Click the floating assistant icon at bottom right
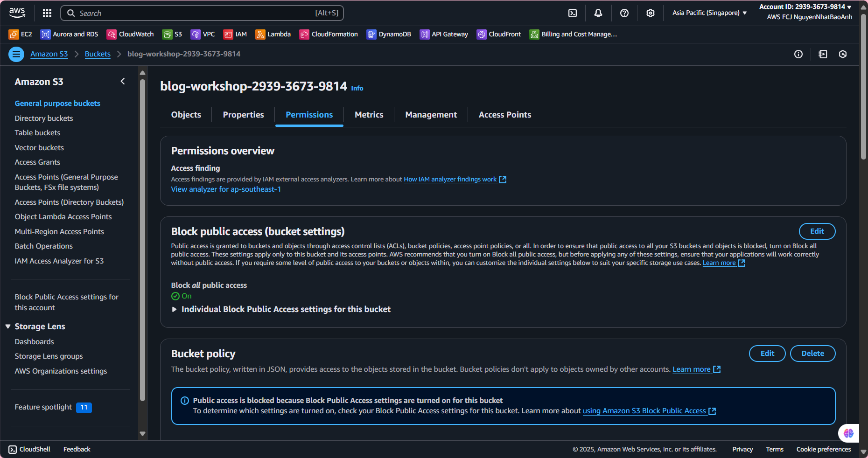Image resolution: width=868 pixels, height=458 pixels. point(848,433)
